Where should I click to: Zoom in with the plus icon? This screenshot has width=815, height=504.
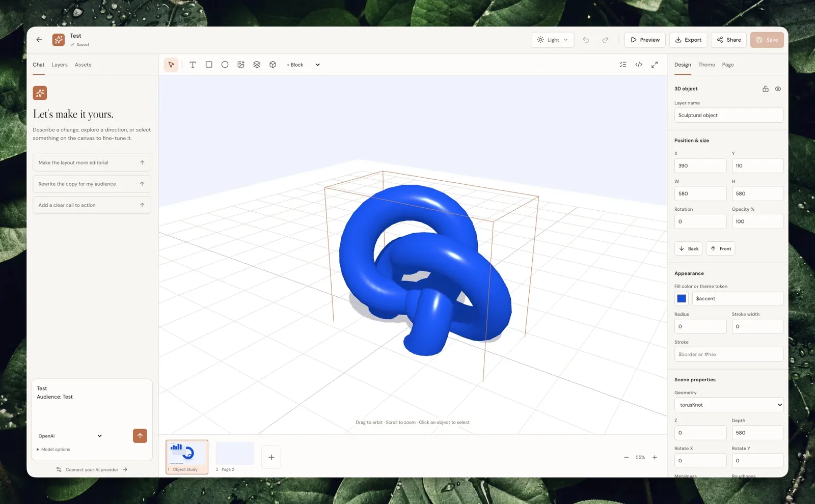point(655,457)
